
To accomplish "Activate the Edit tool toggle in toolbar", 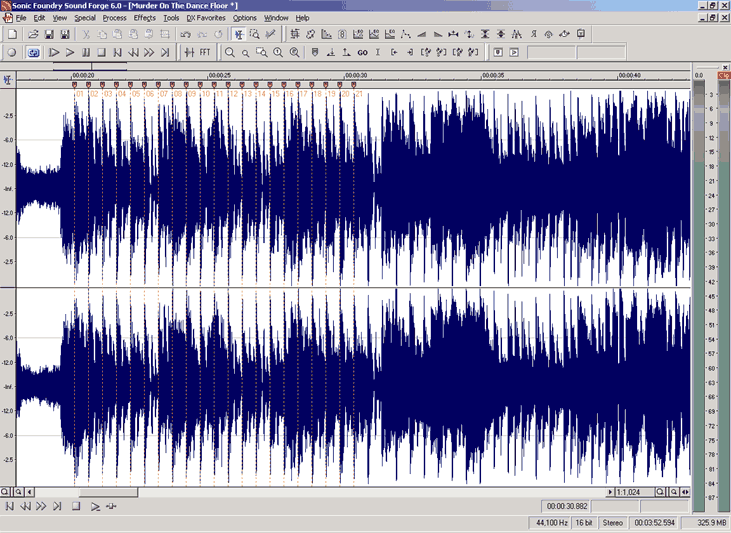I will [x=239, y=34].
